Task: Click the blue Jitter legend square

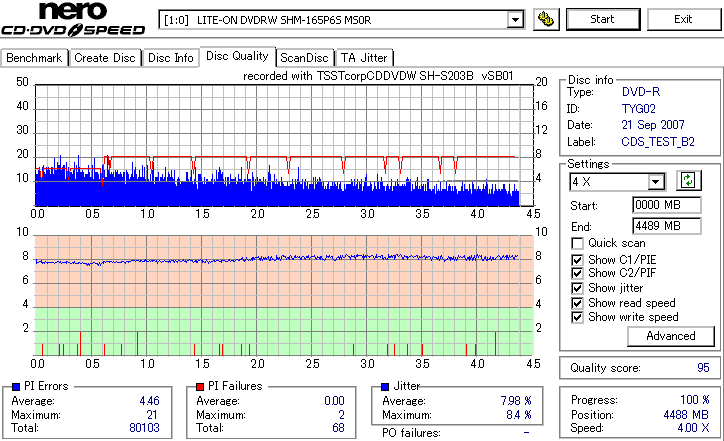Action: point(385,387)
